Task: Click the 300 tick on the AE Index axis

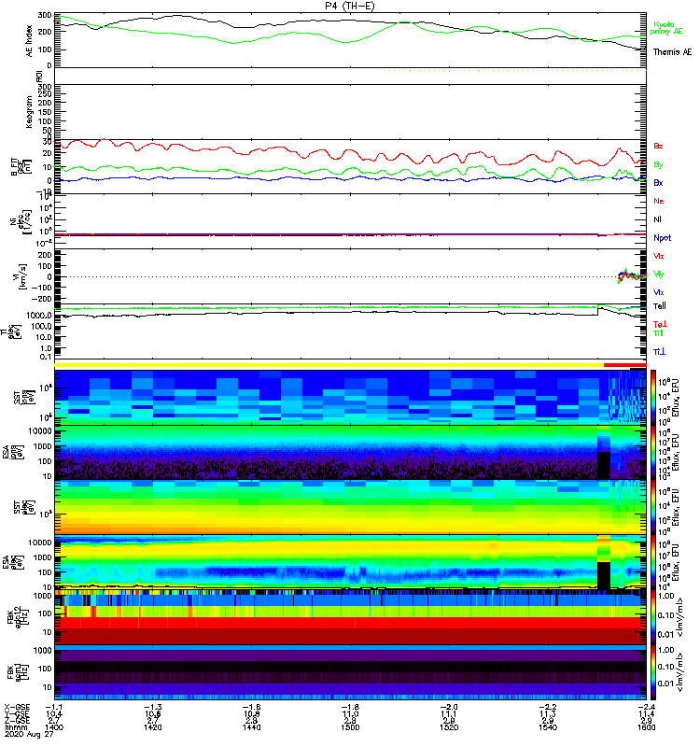Action: [x=45, y=15]
